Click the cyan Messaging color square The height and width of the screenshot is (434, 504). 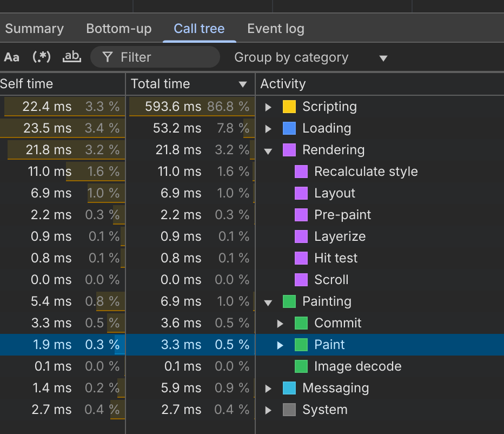point(289,387)
